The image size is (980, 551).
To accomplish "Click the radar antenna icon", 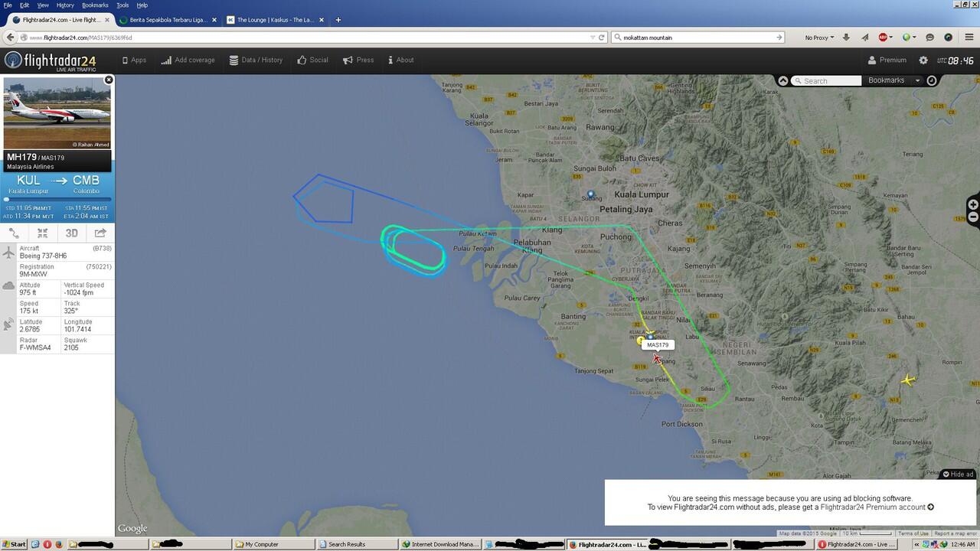I will 8,324.
